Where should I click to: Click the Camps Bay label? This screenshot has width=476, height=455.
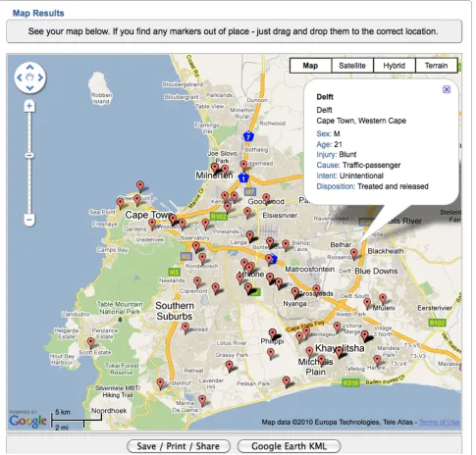coord(112,250)
